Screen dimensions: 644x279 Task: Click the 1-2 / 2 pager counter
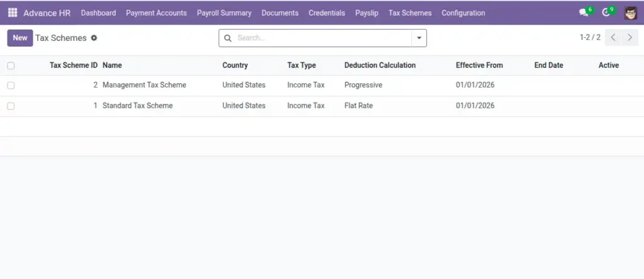click(590, 37)
